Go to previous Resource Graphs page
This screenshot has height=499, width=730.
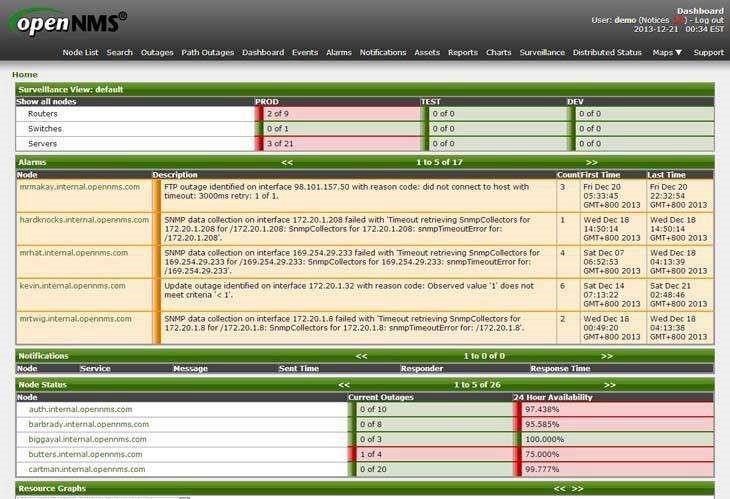pyautogui.click(x=560, y=489)
